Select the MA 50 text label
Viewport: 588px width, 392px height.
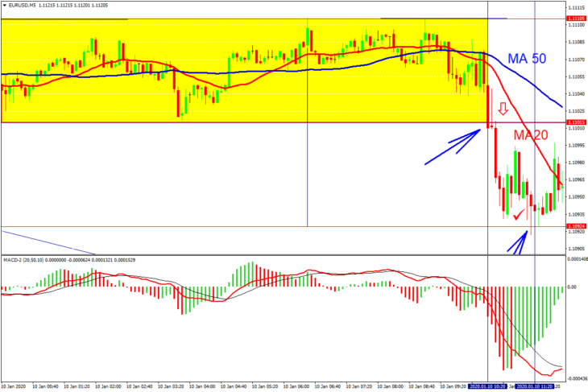click(527, 59)
